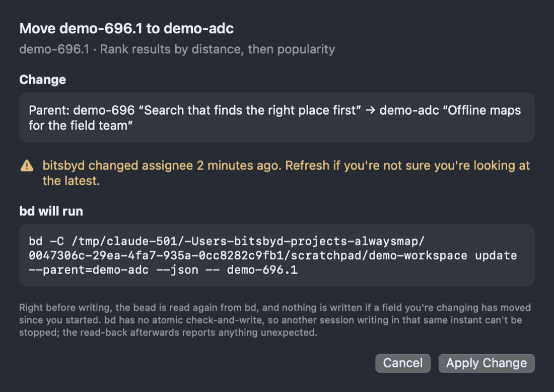Image resolution: width=554 pixels, height=392 pixels.
Task: Click the demo-workspace update path text
Action: tap(443, 255)
